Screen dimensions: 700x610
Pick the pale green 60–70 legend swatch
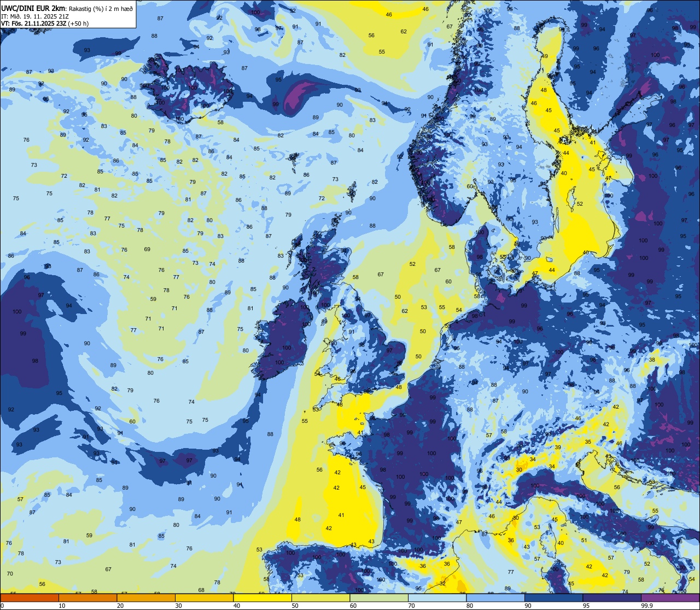[x=379, y=597]
